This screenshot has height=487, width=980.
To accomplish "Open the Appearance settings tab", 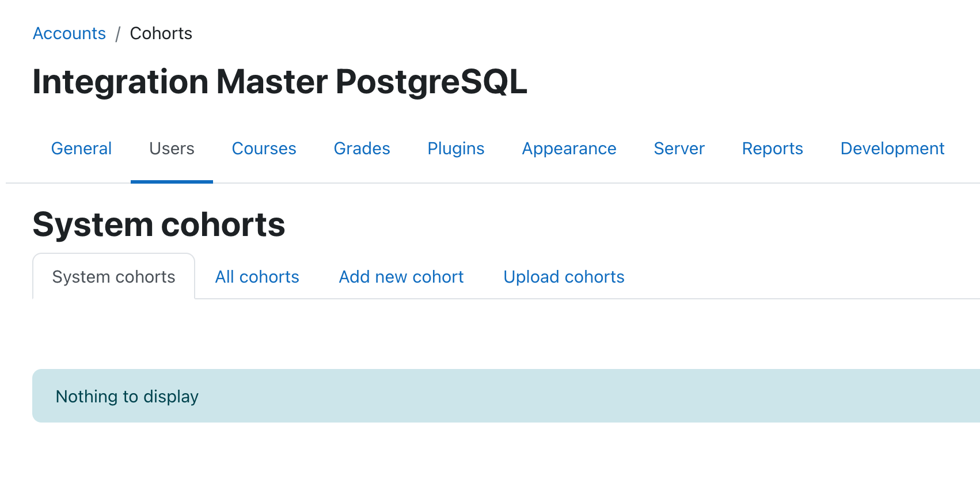I will pyautogui.click(x=569, y=149).
